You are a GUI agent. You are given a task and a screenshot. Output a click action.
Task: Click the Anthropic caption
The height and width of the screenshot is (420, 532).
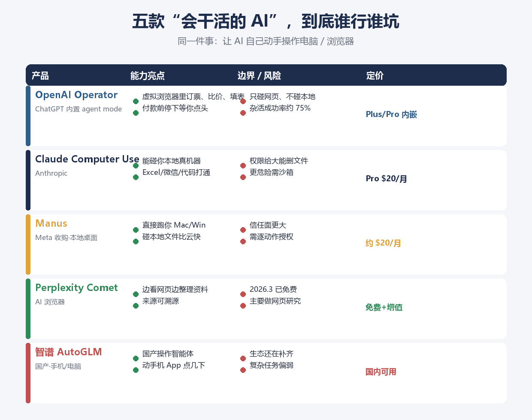pyautogui.click(x=51, y=173)
